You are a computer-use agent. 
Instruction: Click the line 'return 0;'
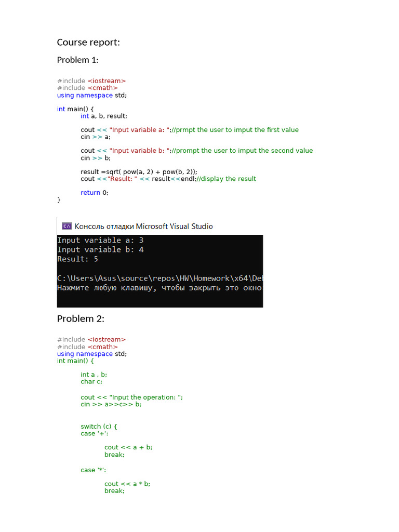coord(95,193)
